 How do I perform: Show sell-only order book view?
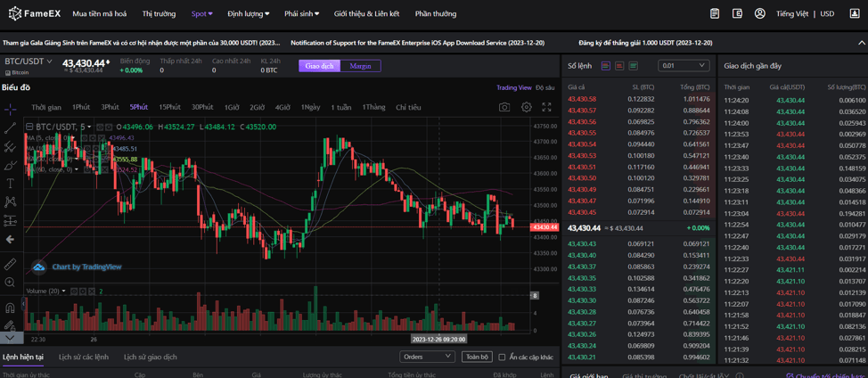coord(619,66)
